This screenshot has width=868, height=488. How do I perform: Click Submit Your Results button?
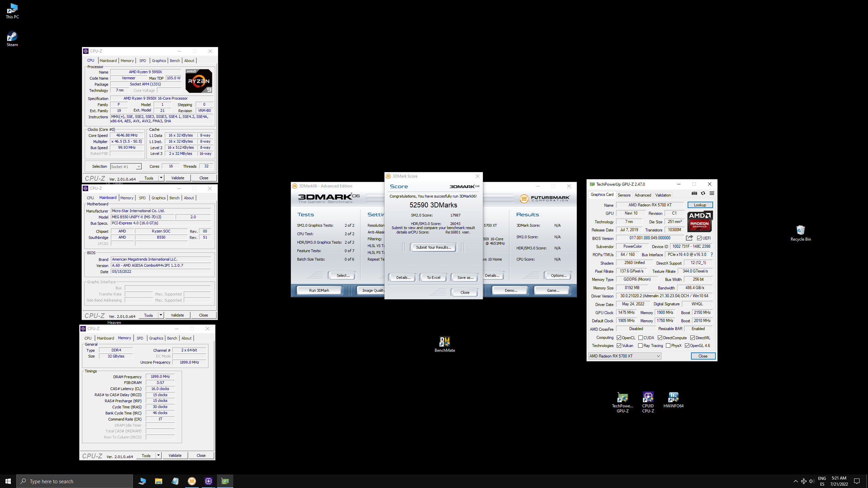pyautogui.click(x=433, y=247)
